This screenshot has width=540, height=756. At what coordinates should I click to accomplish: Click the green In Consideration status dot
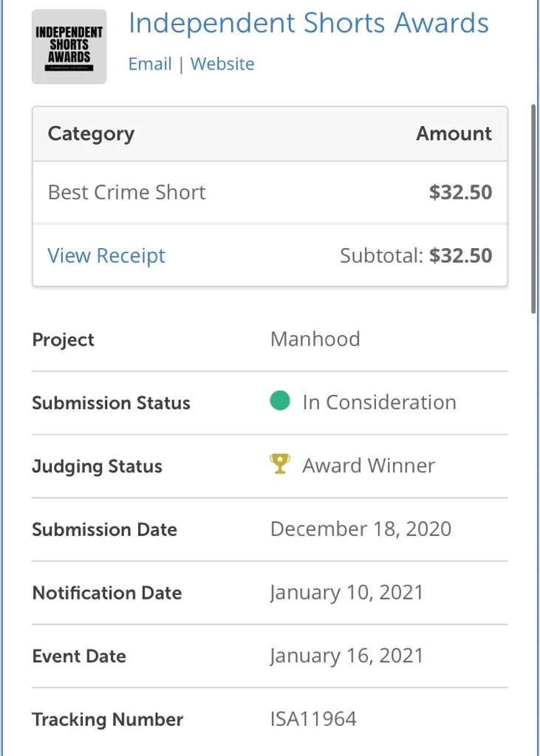coord(280,401)
